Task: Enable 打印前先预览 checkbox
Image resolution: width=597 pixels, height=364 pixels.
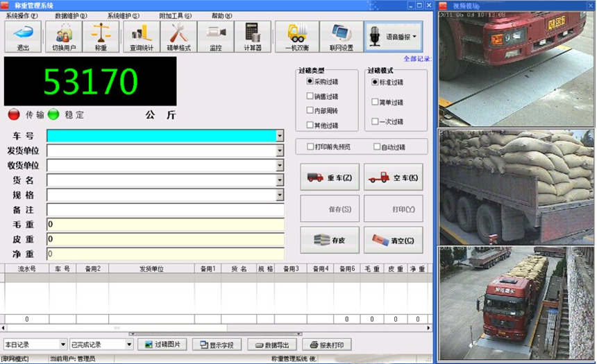Action: (310, 146)
